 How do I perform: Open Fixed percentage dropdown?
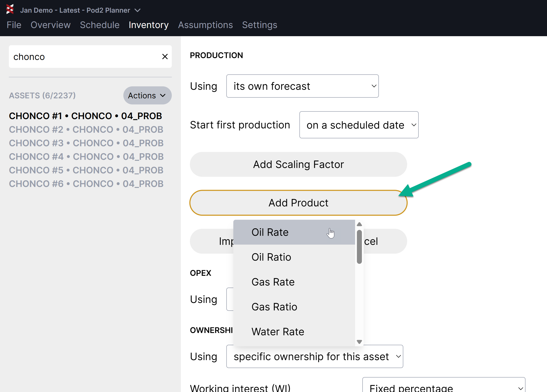[x=443, y=387]
